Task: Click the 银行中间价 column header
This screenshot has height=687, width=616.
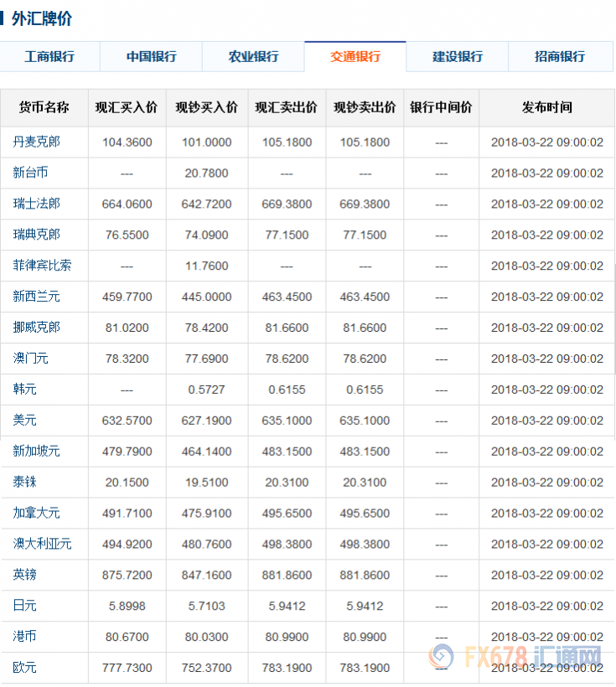Action: point(441,108)
